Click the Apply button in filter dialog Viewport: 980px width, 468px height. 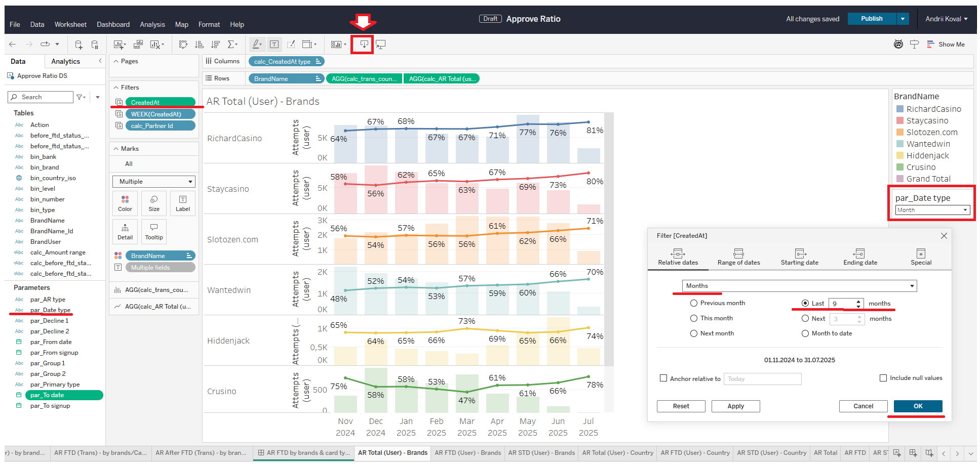[x=735, y=406]
